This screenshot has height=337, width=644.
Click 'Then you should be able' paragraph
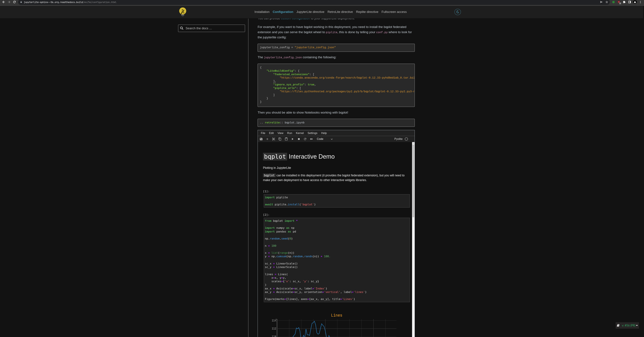coord(303,113)
